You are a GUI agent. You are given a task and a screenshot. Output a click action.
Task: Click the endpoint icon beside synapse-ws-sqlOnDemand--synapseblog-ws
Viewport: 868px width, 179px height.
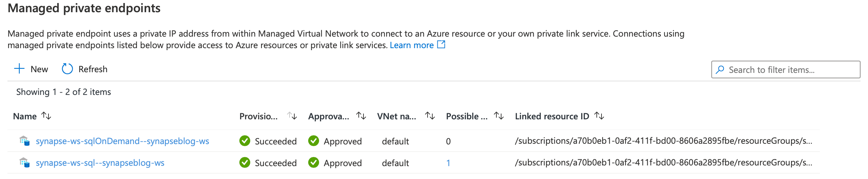click(24, 141)
